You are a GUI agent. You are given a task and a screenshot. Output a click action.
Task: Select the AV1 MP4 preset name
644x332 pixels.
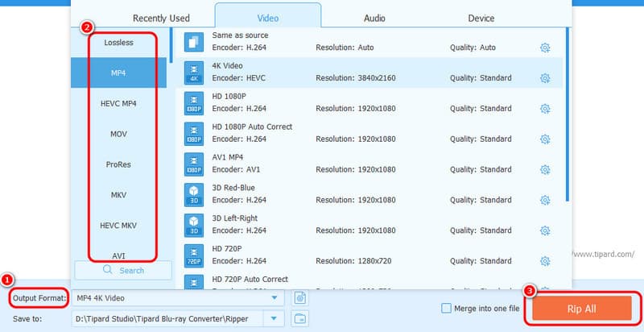coord(228,157)
